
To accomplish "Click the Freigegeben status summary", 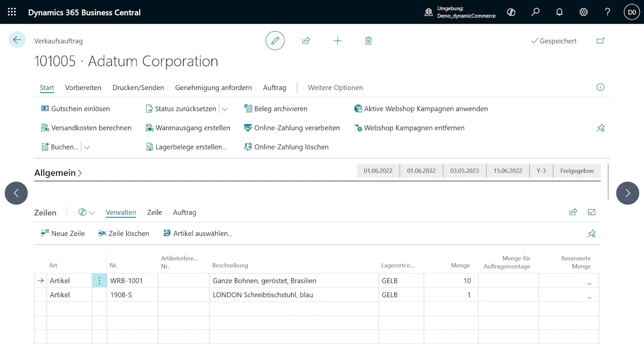I will point(577,171).
